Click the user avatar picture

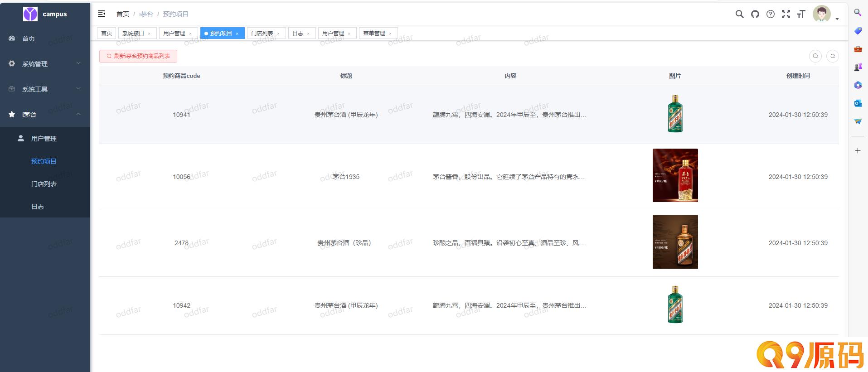pos(821,14)
